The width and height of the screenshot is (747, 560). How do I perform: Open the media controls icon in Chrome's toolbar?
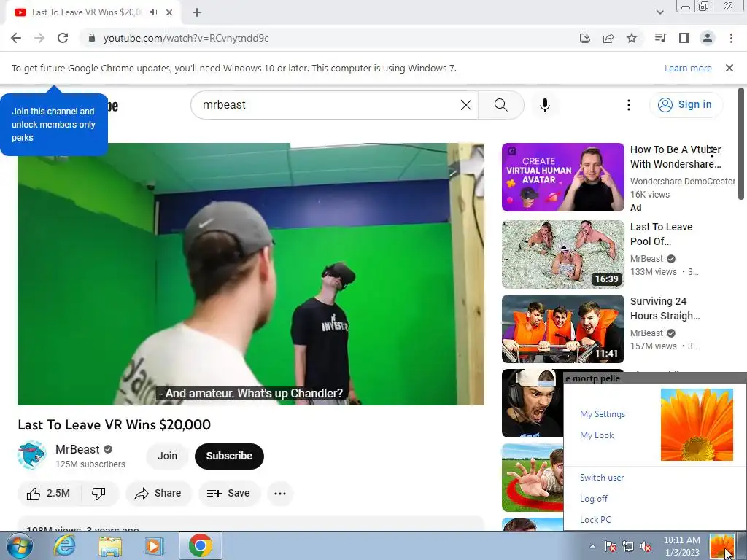661,38
